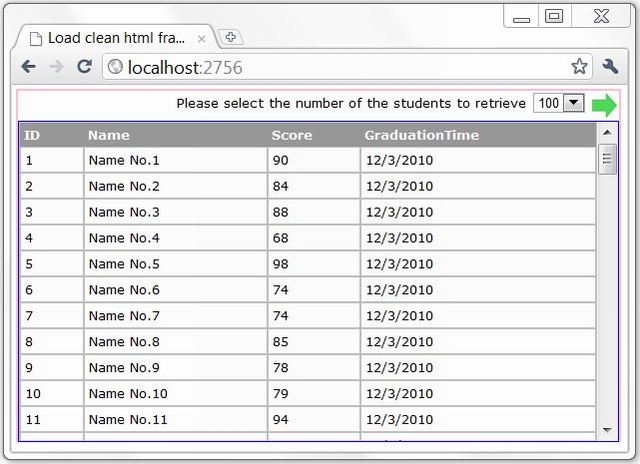Viewport: 640px width, 464px height.
Task: Select the cell 'Name No.3'
Action: click(x=176, y=212)
